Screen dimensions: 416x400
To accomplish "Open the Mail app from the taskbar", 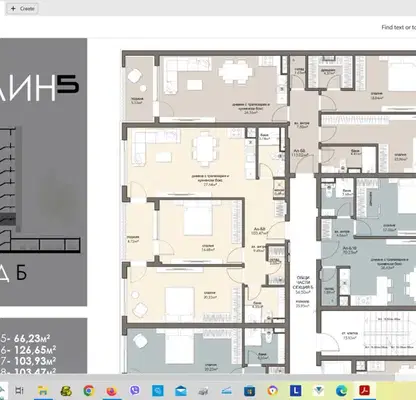I will pos(181,390).
